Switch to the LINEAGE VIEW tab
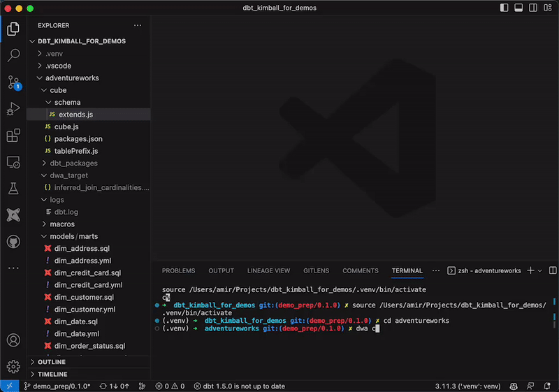This screenshot has height=392, width=559. pyautogui.click(x=268, y=270)
